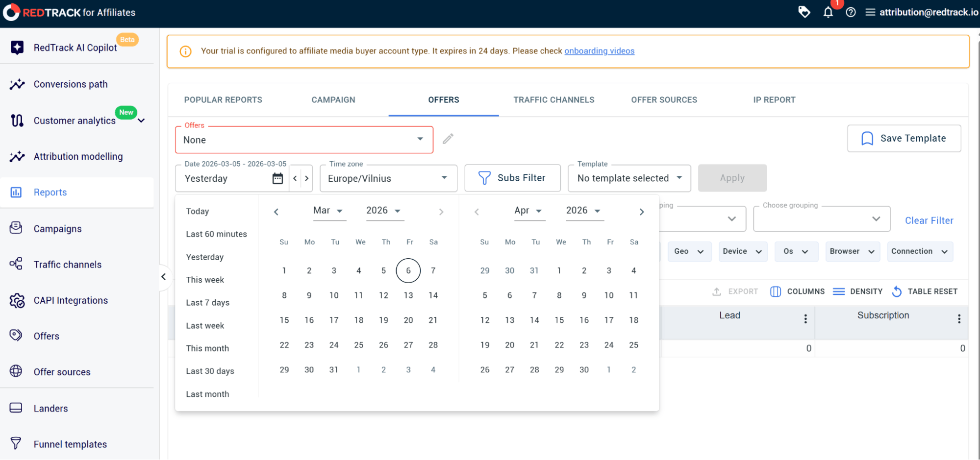The width and height of the screenshot is (980, 460).
Task: Click the Columns layout icon
Action: [x=776, y=291]
